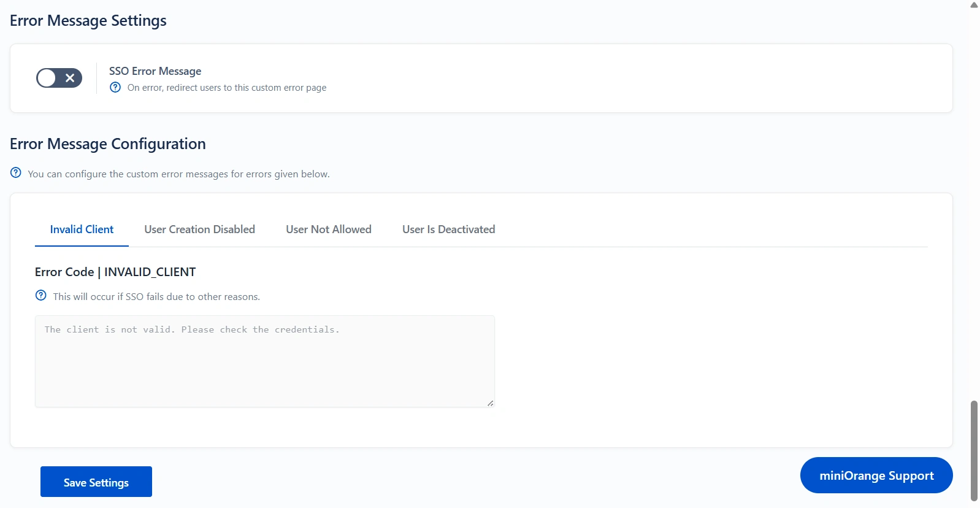This screenshot has width=980, height=508.
Task: Click the Error Message Settings heading
Action: (88, 21)
